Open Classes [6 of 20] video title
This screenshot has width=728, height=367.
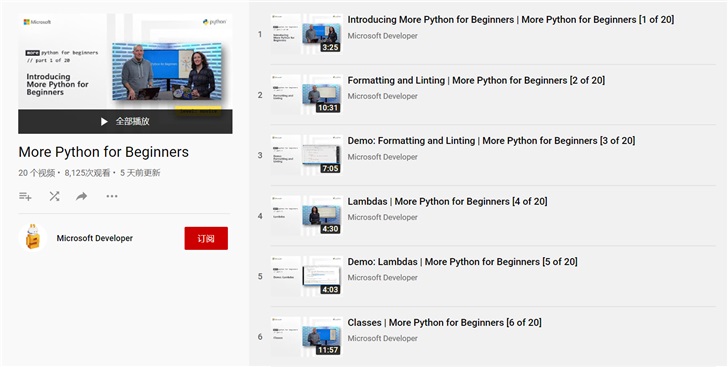point(444,322)
